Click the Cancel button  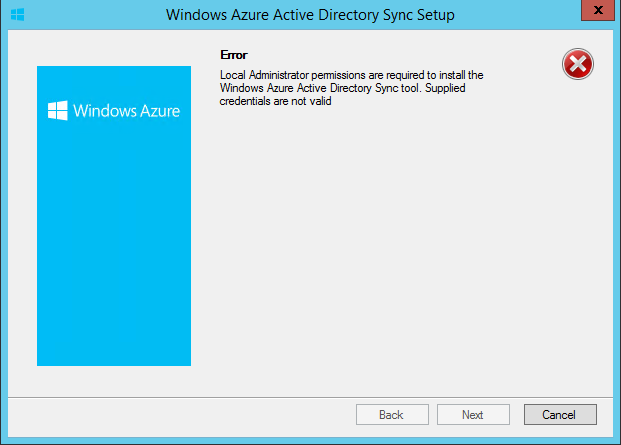click(x=560, y=415)
